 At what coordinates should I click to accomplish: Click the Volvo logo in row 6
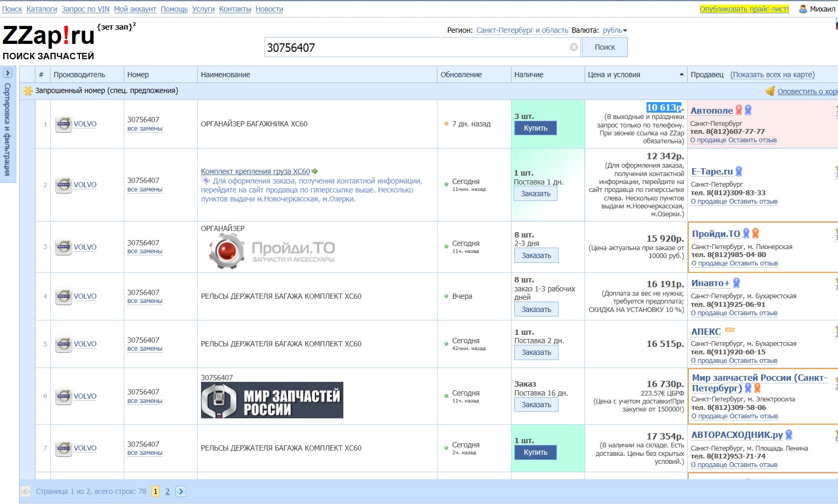(64, 396)
